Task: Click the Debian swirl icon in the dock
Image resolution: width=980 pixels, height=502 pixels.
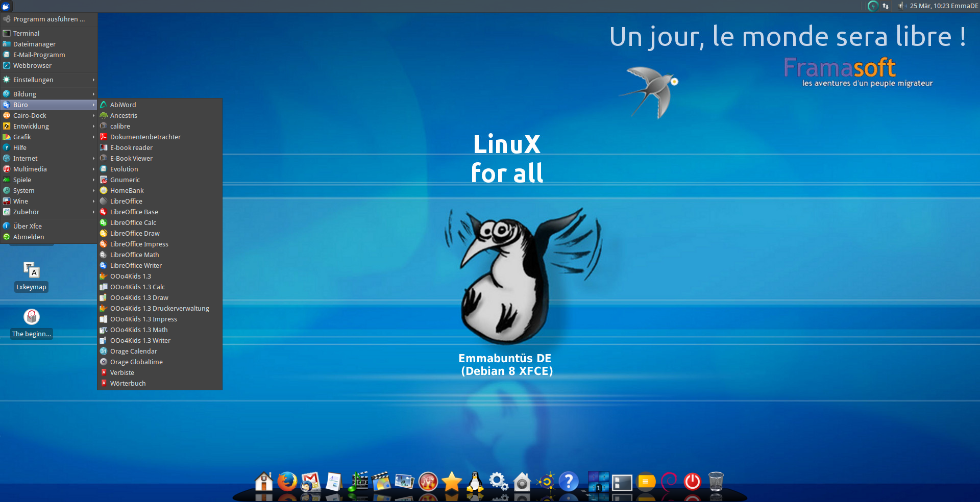Action: pos(669,481)
